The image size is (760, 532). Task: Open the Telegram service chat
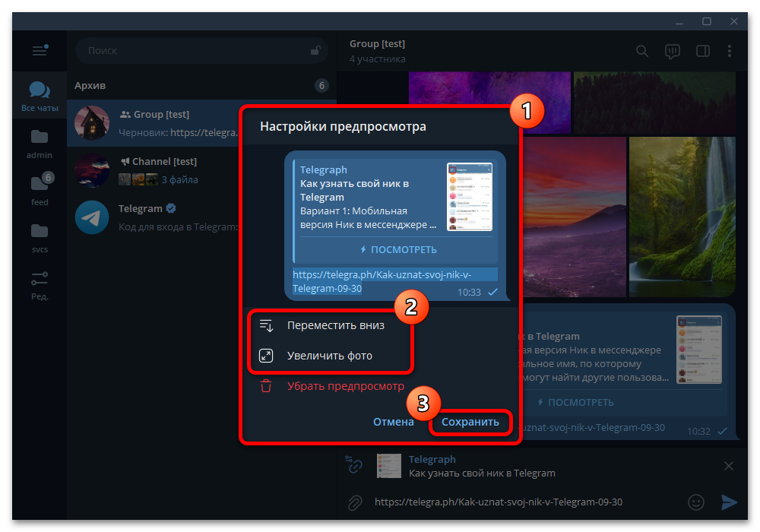[154, 217]
